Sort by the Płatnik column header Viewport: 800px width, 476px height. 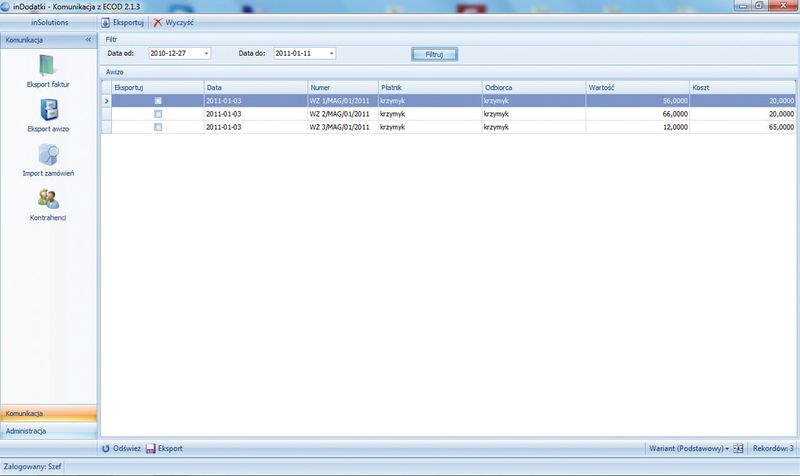[x=430, y=87]
